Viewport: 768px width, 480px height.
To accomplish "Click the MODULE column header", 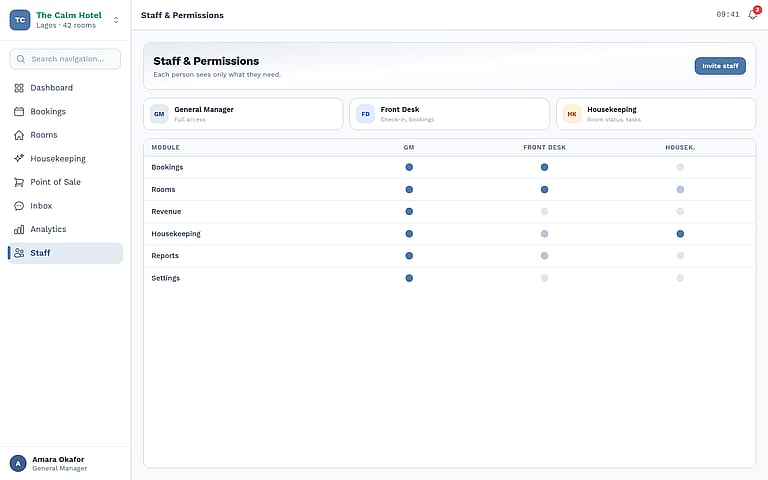I will pos(166,147).
